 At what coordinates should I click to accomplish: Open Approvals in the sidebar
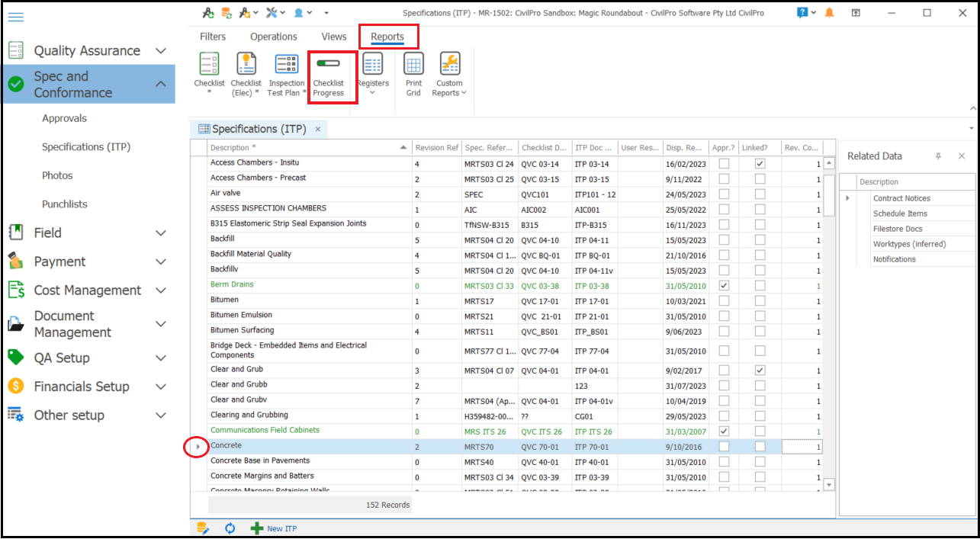[64, 118]
